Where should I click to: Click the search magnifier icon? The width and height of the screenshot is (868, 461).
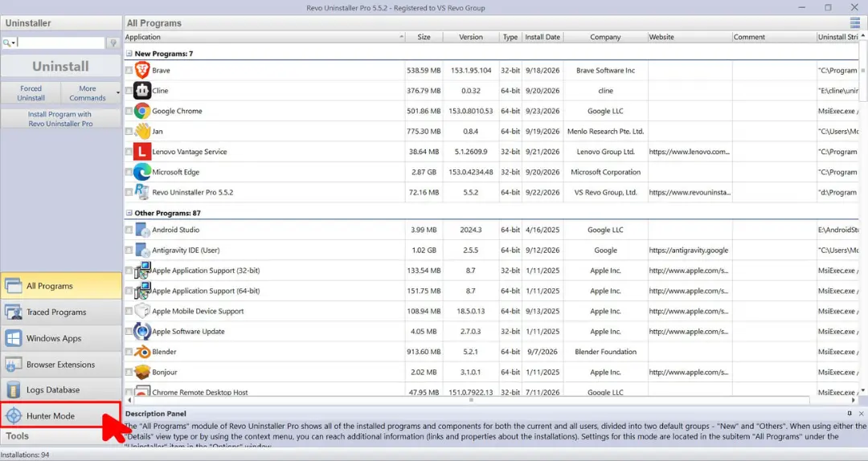[x=6, y=43]
